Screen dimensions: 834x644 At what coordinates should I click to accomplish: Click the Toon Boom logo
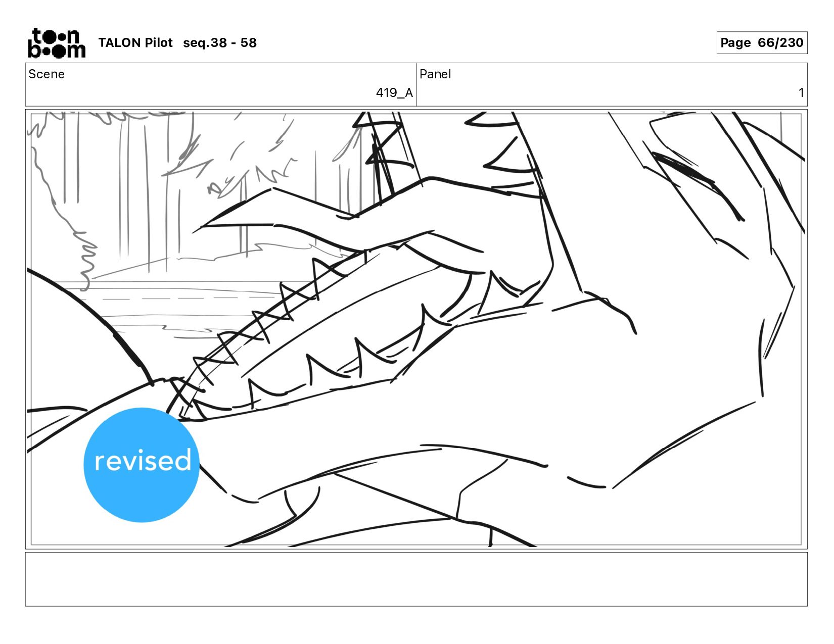click(57, 43)
